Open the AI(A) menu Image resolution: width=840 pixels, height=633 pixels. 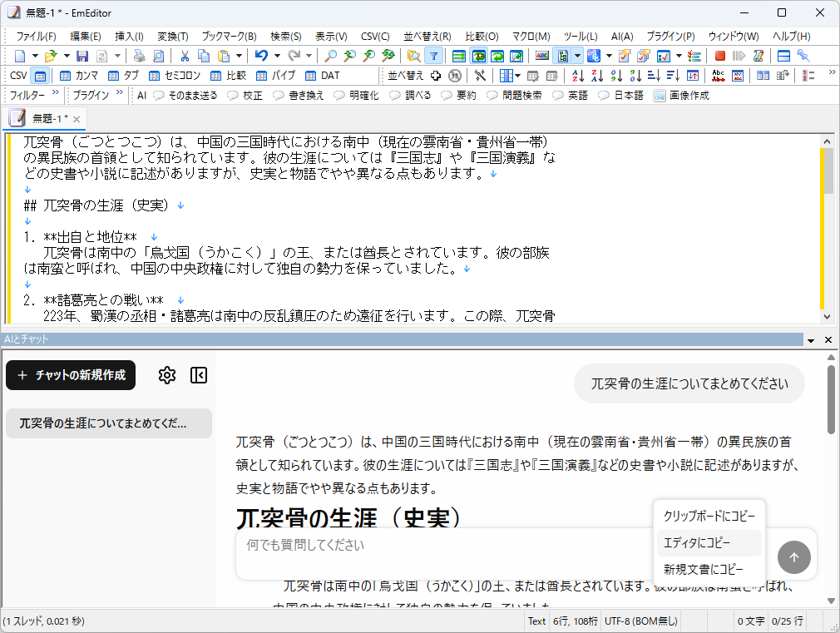pos(622,37)
